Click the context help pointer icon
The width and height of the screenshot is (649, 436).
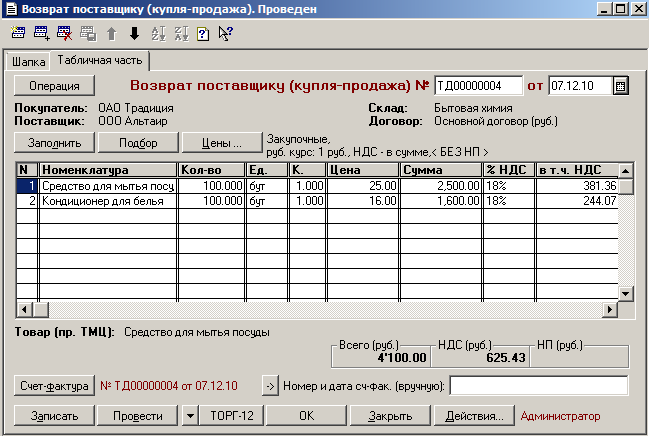(226, 33)
